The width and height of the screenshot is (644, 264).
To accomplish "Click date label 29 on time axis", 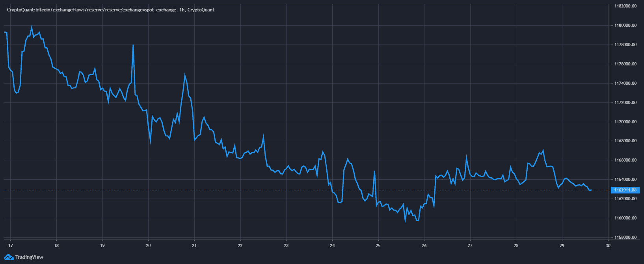I will click(562, 245).
